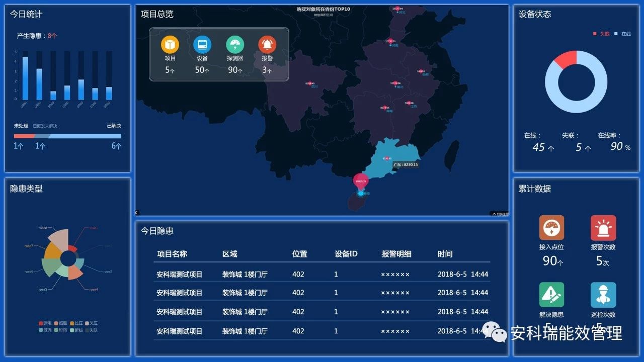Screen dimensions: 644x362
Task: Click the 时间 column header
Action: pos(445,254)
